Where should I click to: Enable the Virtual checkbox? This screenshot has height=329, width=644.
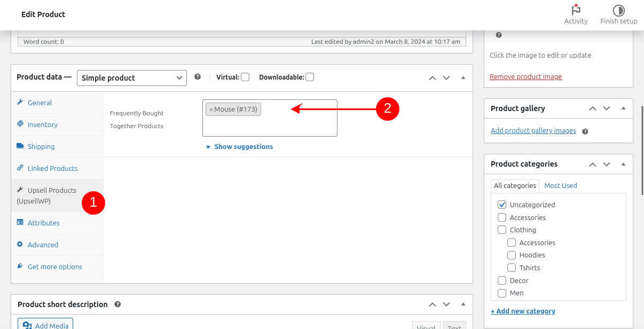(245, 77)
